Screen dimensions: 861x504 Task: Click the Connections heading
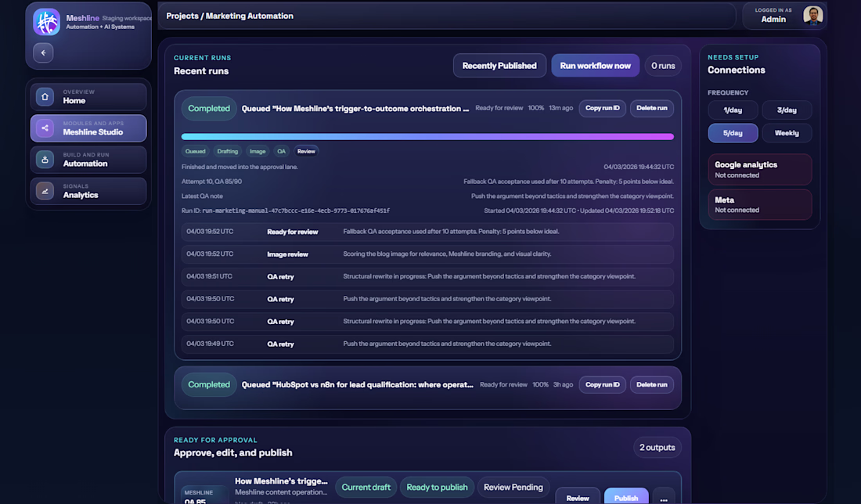coord(736,70)
